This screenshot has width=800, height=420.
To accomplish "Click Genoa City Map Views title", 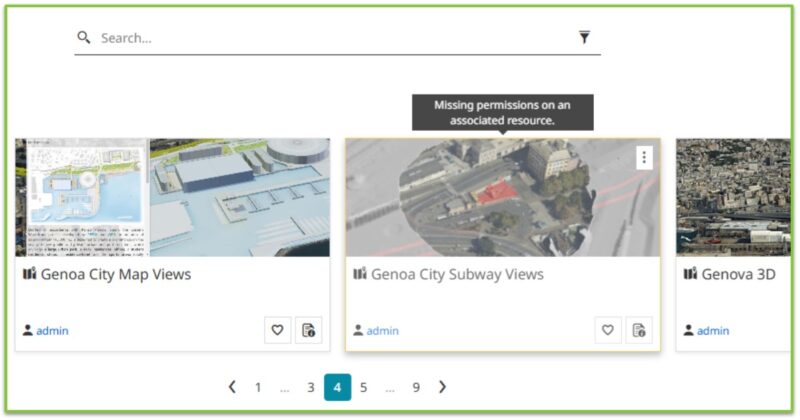I will 116,274.
